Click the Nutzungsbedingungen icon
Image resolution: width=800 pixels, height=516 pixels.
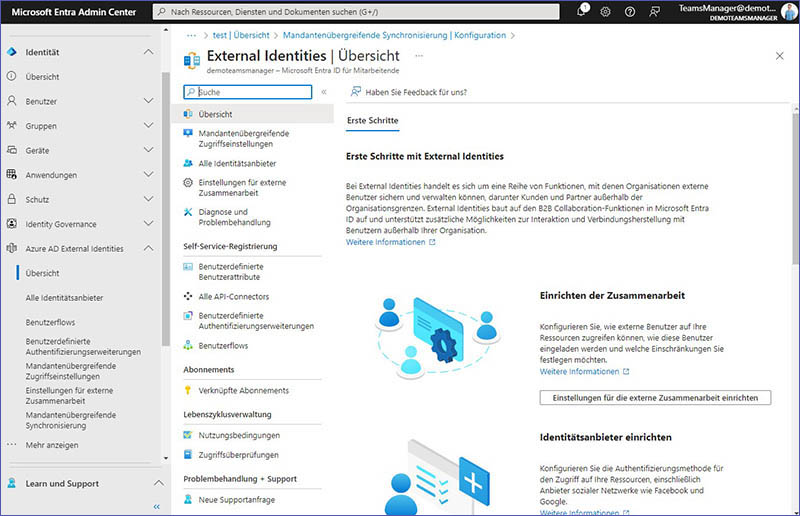tap(188, 435)
